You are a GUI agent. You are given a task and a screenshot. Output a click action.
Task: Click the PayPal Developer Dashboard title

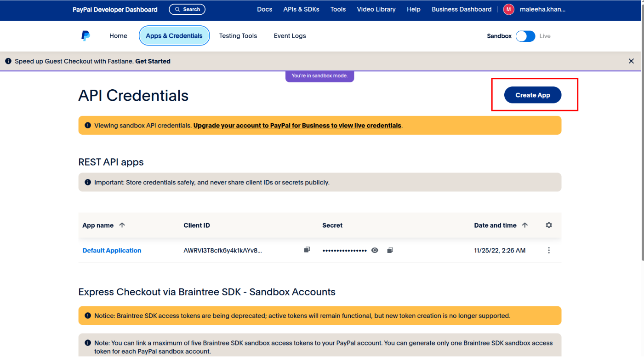115,9
